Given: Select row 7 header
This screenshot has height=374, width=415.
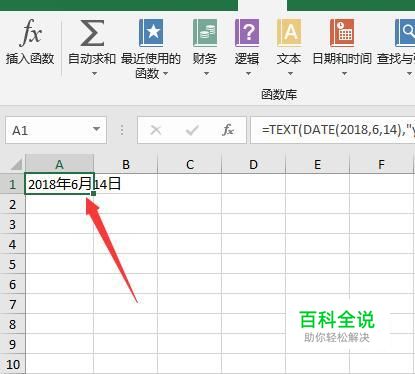Looking at the screenshot, I should [12, 304].
